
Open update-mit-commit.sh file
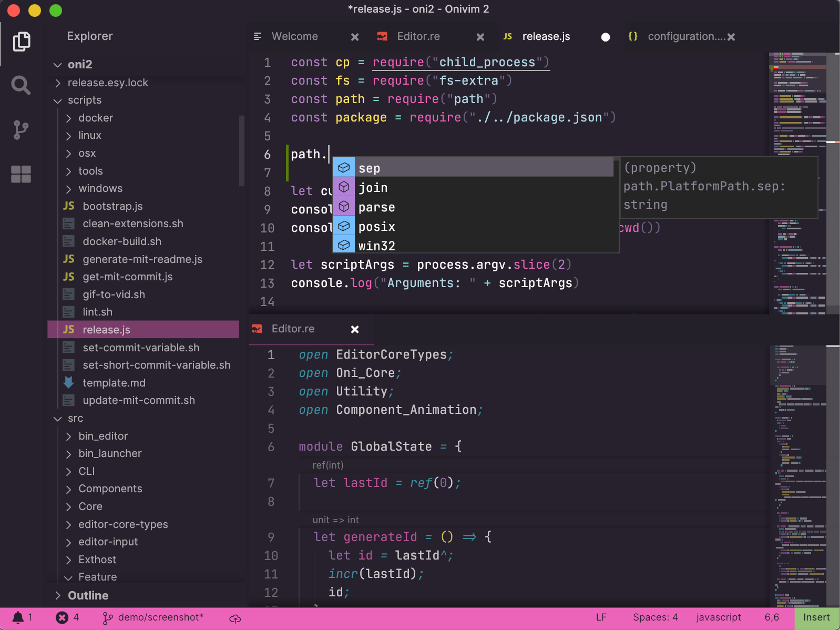coord(143,400)
